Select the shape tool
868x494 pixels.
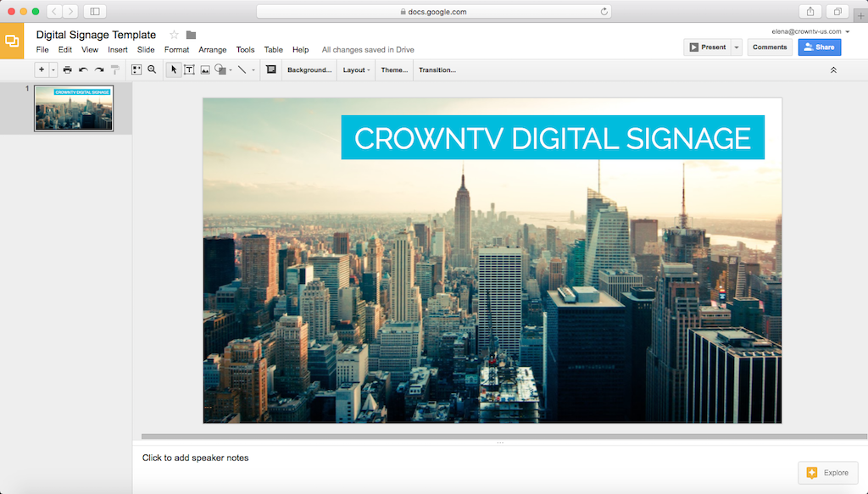(x=220, y=69)
